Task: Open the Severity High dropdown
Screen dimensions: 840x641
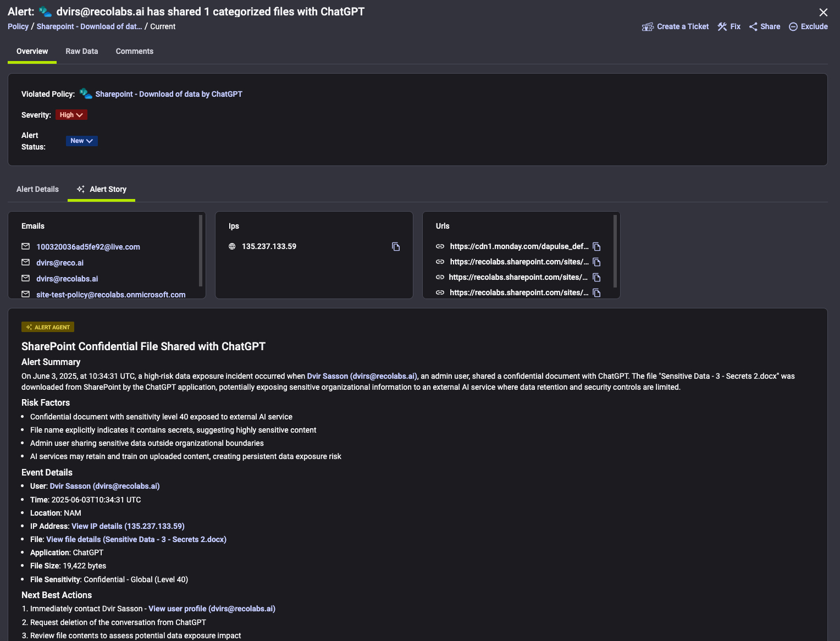Action: 71,115
